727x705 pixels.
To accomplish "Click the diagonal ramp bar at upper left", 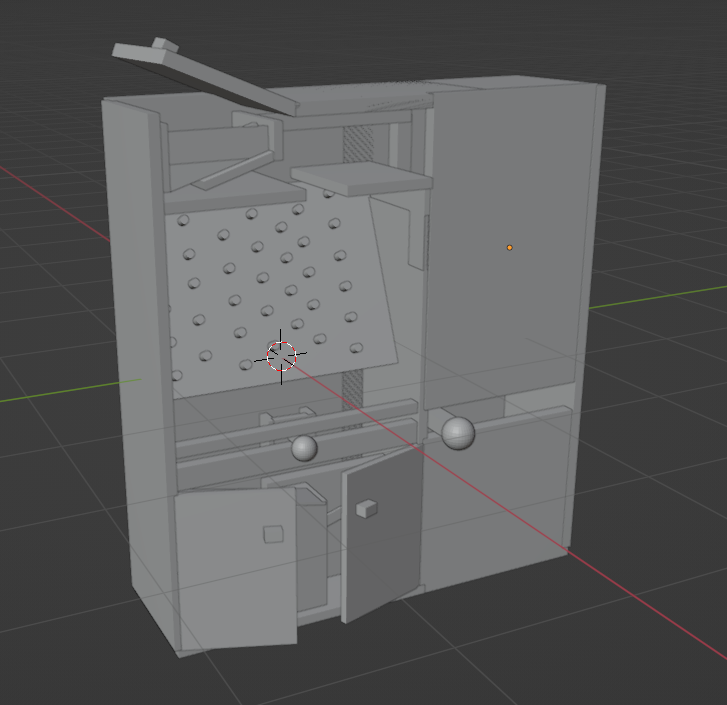I will pyautogui.click(x=232, y=171).
